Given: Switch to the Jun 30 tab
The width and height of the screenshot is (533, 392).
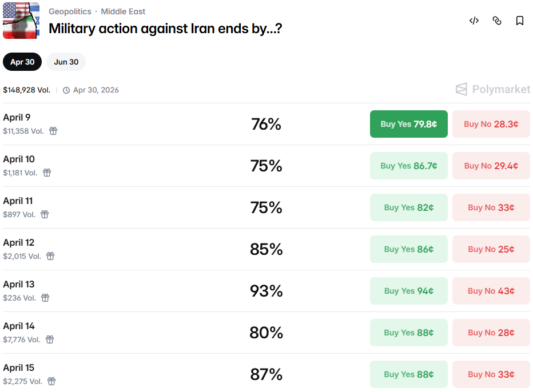Looking at the screenshot, I should [66, 62].
